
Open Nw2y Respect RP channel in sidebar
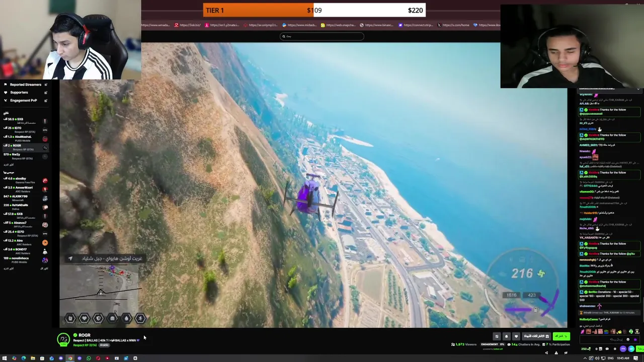(x=25, y=156)
